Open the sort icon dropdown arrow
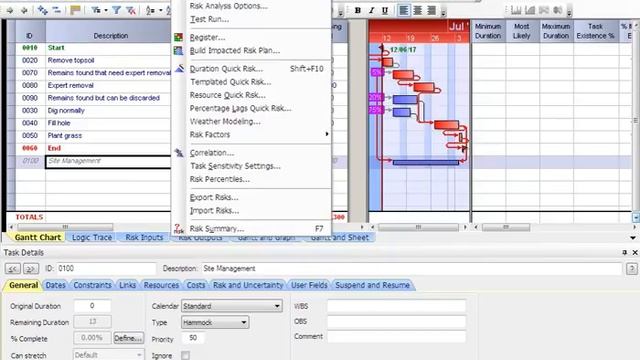 tap(160, 10)
